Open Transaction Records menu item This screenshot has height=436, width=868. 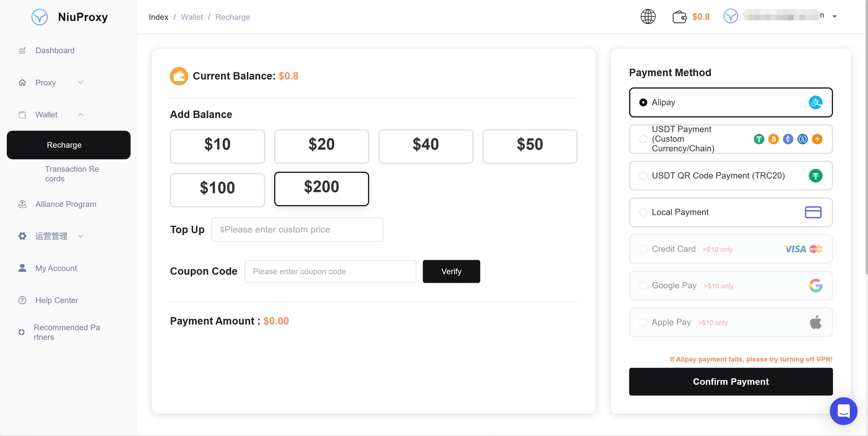pyautogui.click(x=72, y=174)
